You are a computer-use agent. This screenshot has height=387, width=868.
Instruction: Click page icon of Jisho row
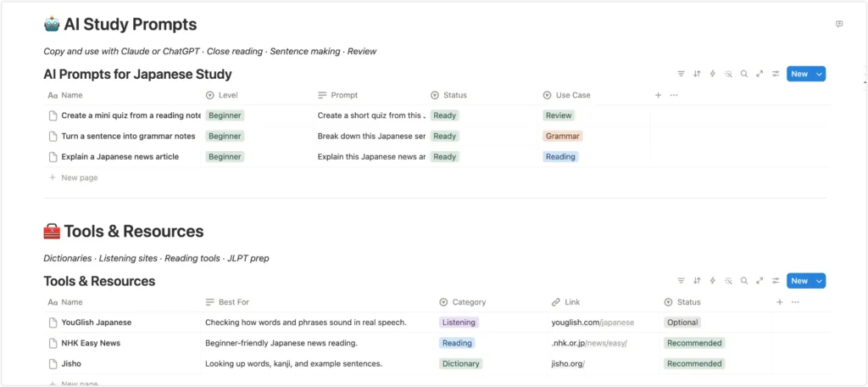tap(53, 364)
